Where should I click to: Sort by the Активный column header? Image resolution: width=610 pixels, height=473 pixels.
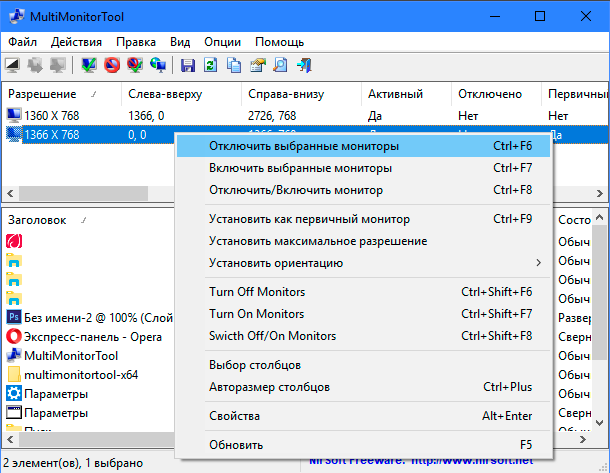click(x=406, y=94)
